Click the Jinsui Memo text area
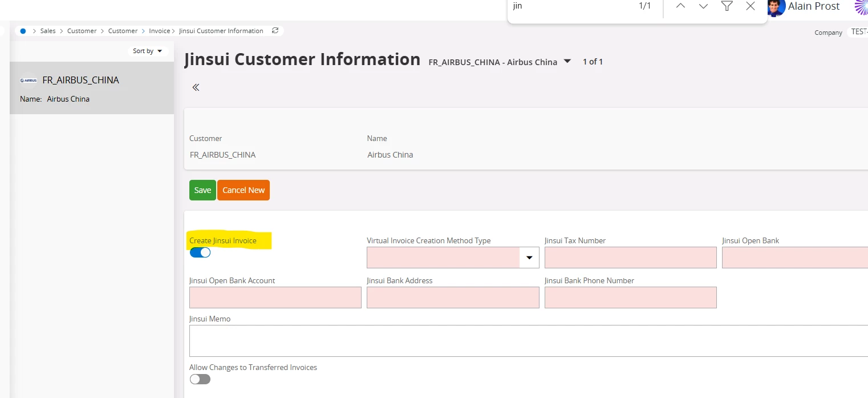 pyautogui.click(x=528, y=341)
